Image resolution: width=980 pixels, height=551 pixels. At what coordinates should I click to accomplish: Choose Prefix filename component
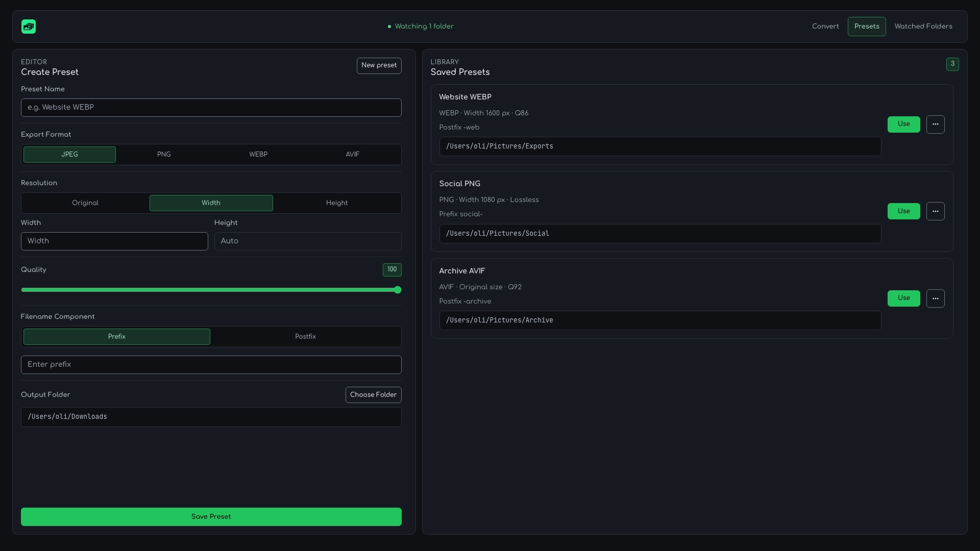pos(117,337)
